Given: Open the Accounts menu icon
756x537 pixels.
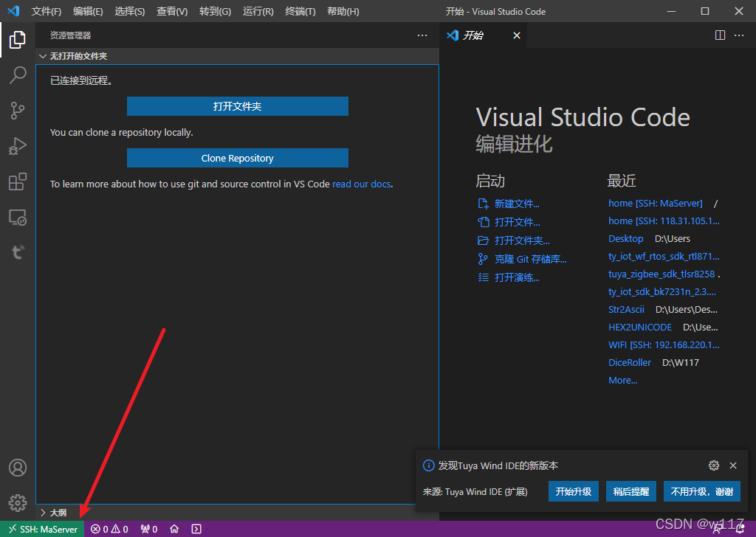Looking at the screenshot, I should [18, 468].
